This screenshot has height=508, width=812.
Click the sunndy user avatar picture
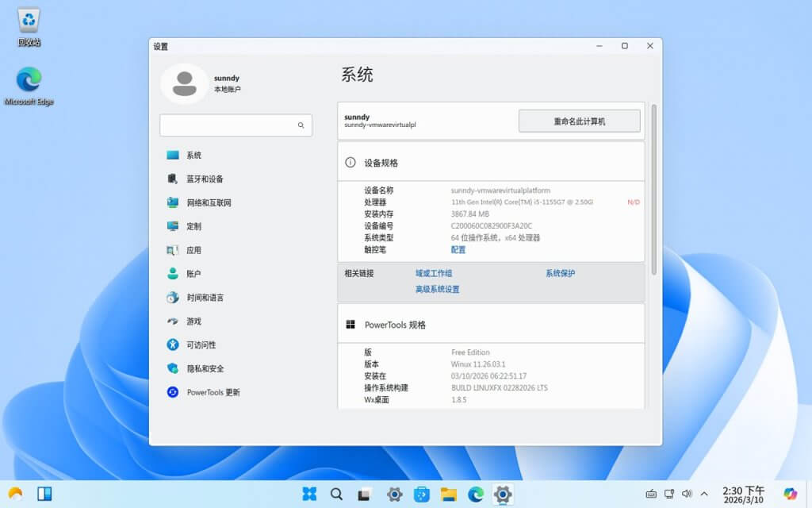[x=184, y=84]
